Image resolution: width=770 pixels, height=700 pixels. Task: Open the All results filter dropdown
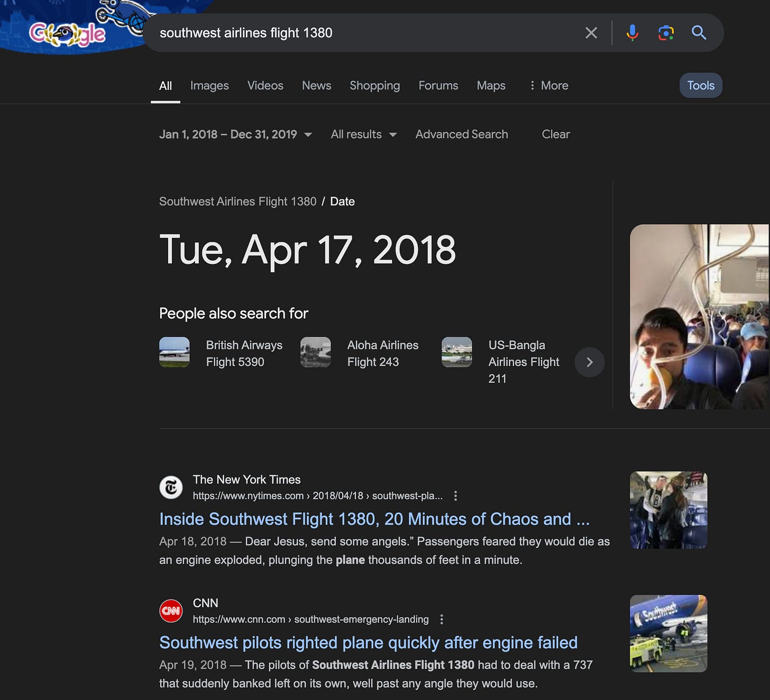pos(364,134)
